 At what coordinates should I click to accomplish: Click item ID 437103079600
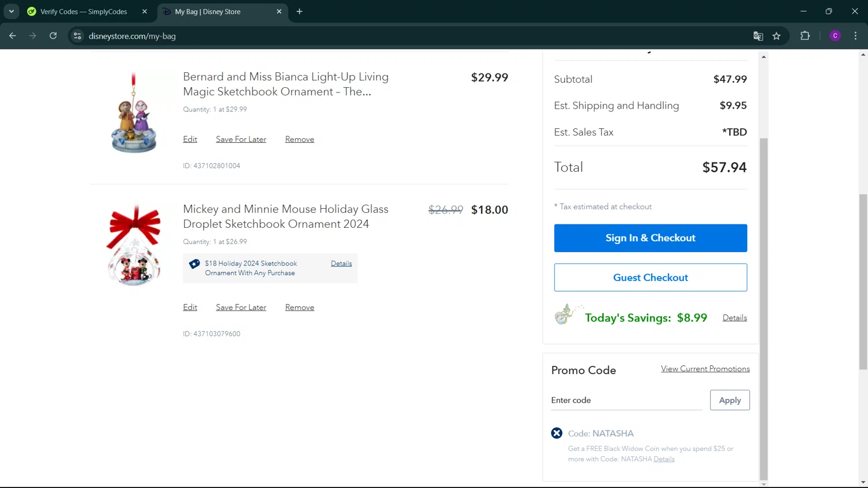(x=212, y=334)
